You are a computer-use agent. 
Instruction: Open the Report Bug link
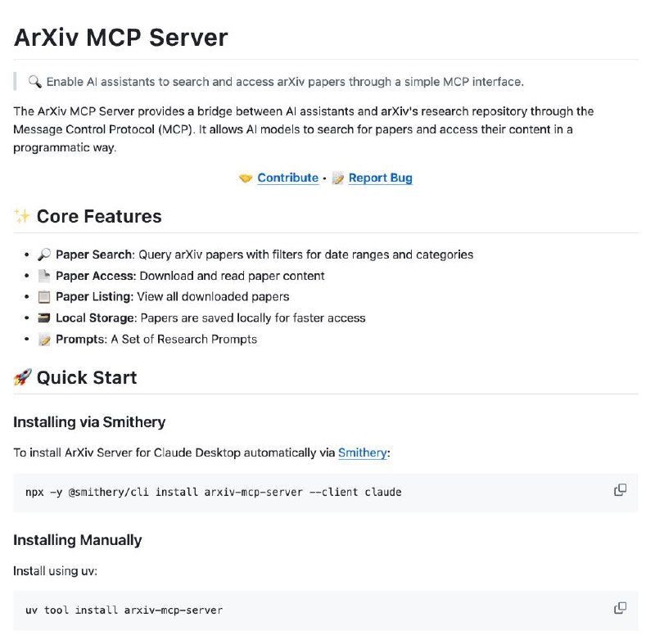[381, 178]
